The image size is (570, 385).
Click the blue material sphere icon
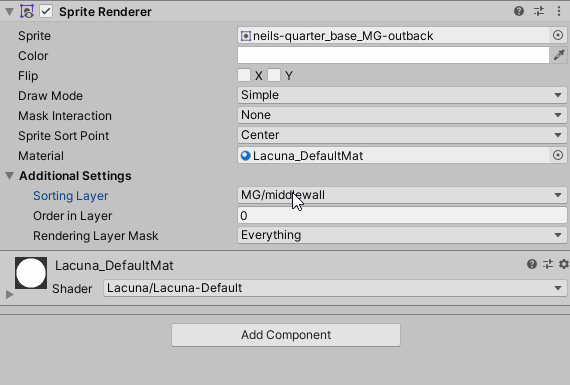[246, 155]
